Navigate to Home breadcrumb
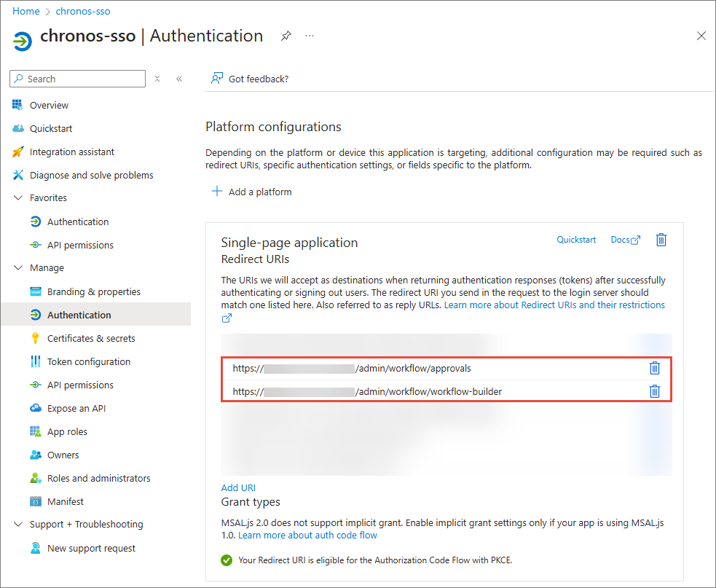This screenshot has width=716, height=588. 26,11
